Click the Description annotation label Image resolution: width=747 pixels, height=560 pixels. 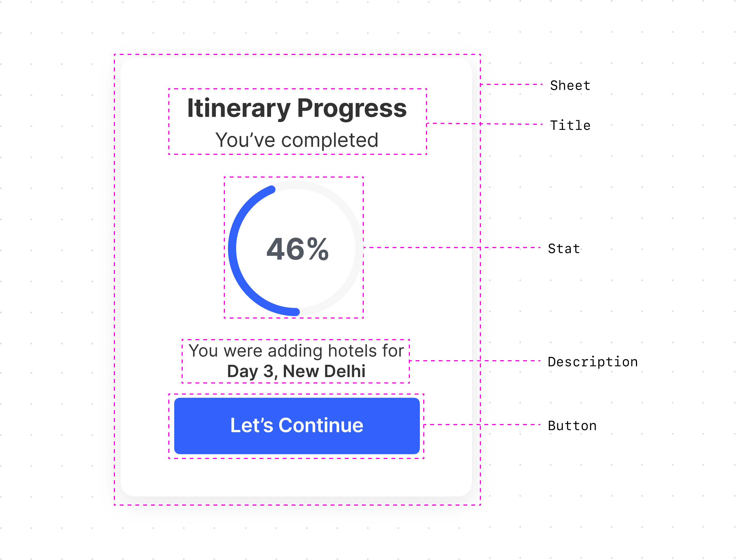click(593, 362)
